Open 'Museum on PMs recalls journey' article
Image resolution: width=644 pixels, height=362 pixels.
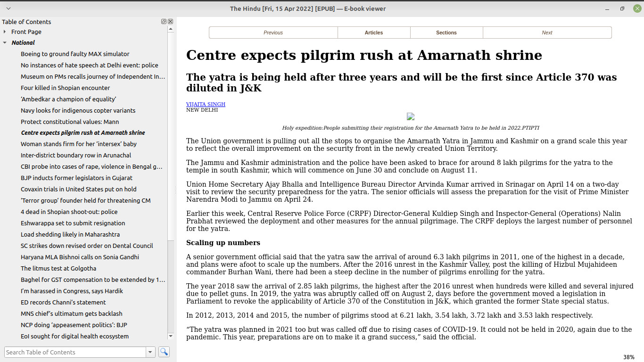click(x=93, y=76)
